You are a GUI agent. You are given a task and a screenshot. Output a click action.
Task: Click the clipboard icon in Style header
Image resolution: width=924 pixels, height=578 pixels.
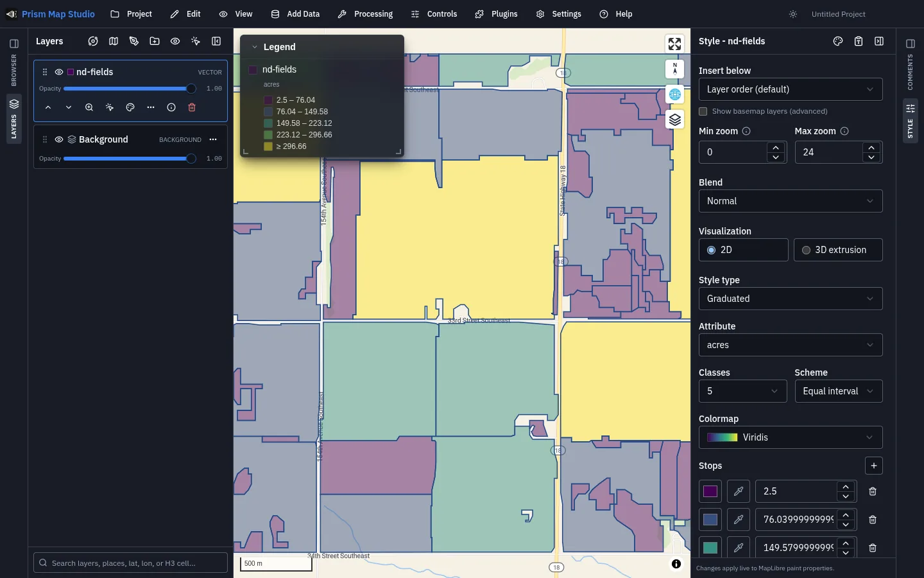point(859,41)
